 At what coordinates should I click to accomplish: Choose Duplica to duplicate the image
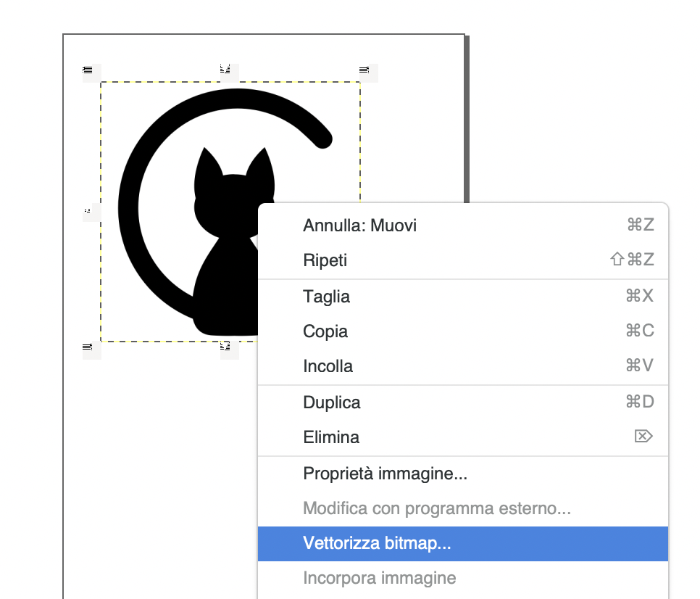pyautogui.click(x=332, y=402)
